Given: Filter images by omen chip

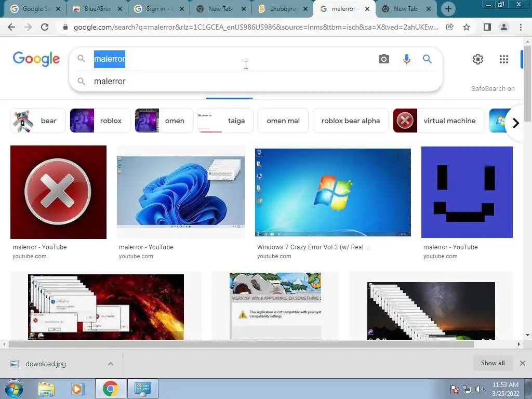Looking at the screenshot, I should (164, 121).
